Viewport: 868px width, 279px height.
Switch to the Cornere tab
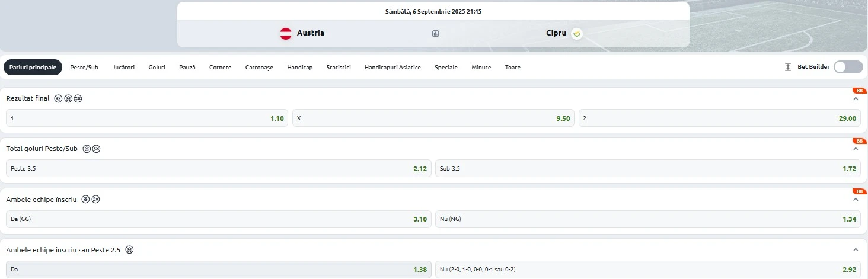point(221,68)
